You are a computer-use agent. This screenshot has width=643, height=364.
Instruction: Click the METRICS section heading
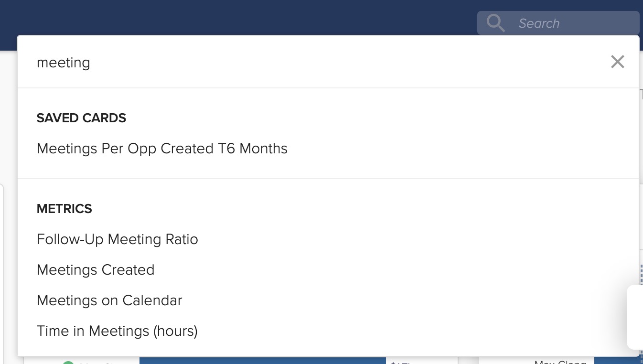64,209
